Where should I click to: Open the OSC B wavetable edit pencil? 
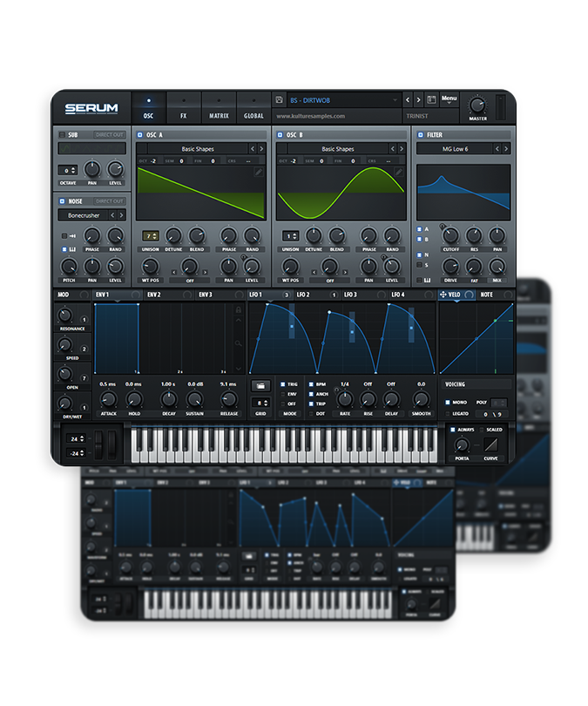click(x=399, y=173)
